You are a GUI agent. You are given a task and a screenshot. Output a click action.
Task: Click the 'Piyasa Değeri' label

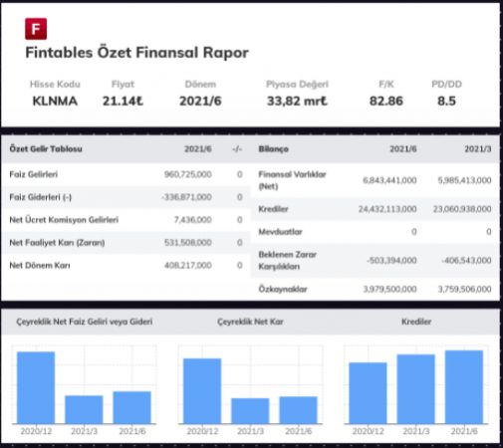(x=297, y=85)
